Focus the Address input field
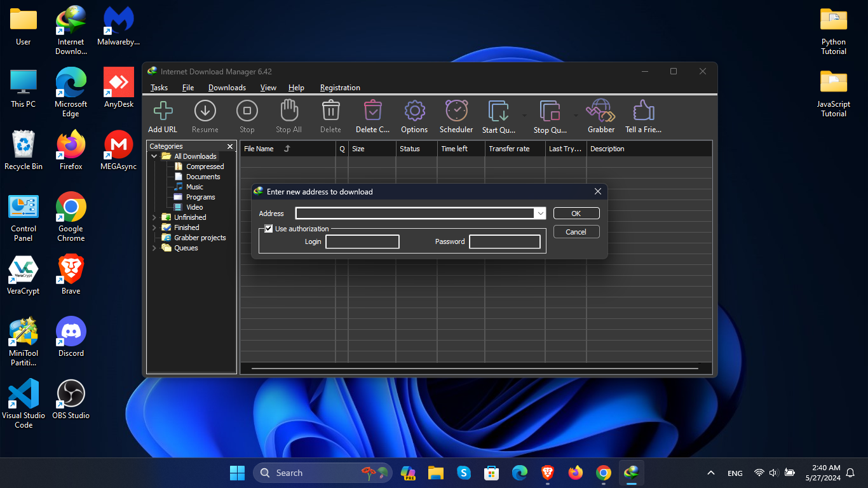Image resolution: width=868 pixels, height=488 pixels. [x=415, y=213]
